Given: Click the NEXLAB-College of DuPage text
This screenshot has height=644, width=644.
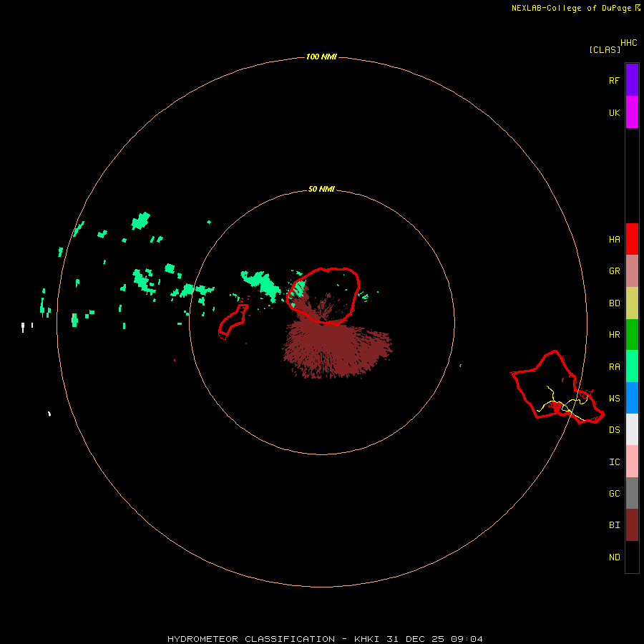Looking at the screenshot, I should (571, 8).
